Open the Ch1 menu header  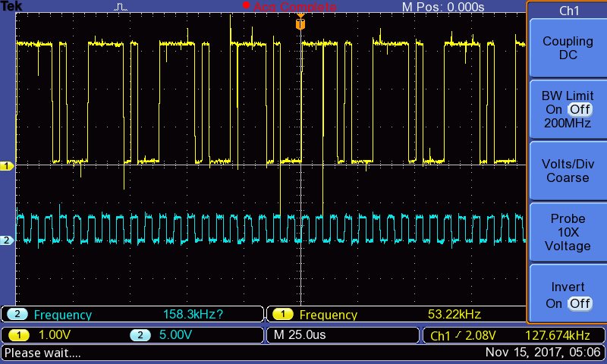click(568, 11)
